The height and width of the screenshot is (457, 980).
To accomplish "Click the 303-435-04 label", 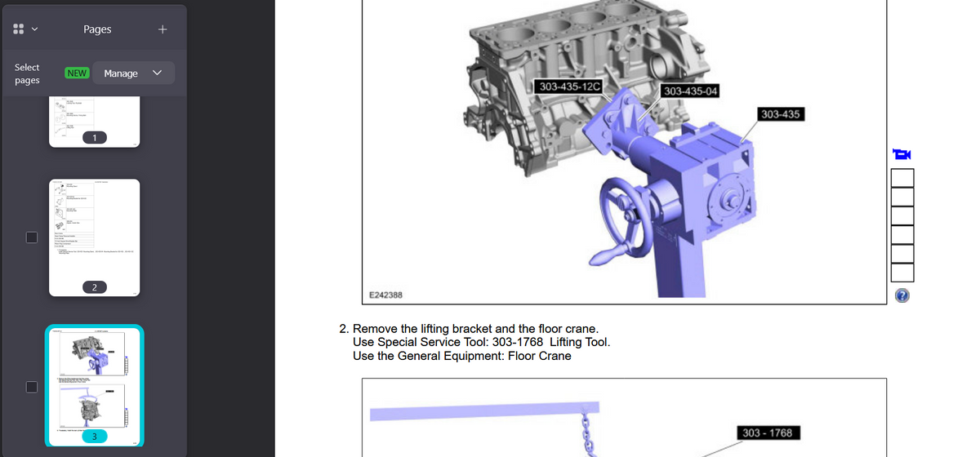I will point(691,91).
